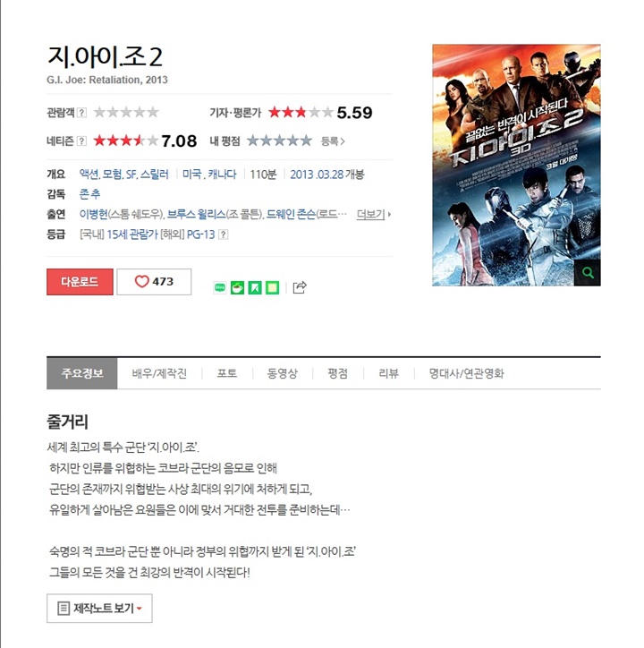Expand 제작노트 보기 dropdown
The image size is (644, 648).
(99, 608)
